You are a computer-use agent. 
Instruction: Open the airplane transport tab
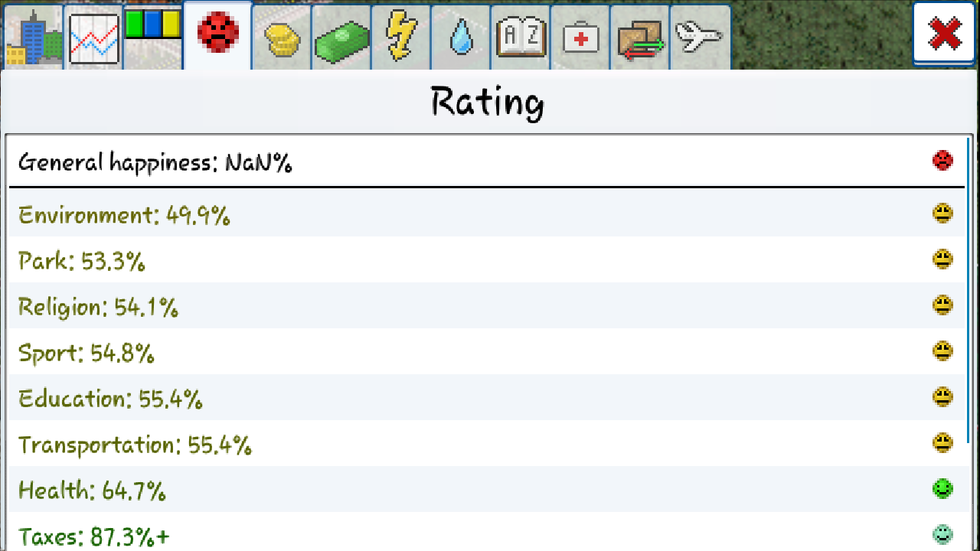pyautogui.click(x=700, y=38)
